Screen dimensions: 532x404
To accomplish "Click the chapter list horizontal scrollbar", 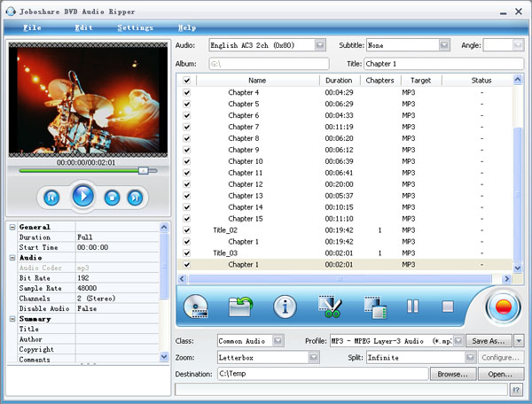I will pyautogui.click(x=340, y=278).
